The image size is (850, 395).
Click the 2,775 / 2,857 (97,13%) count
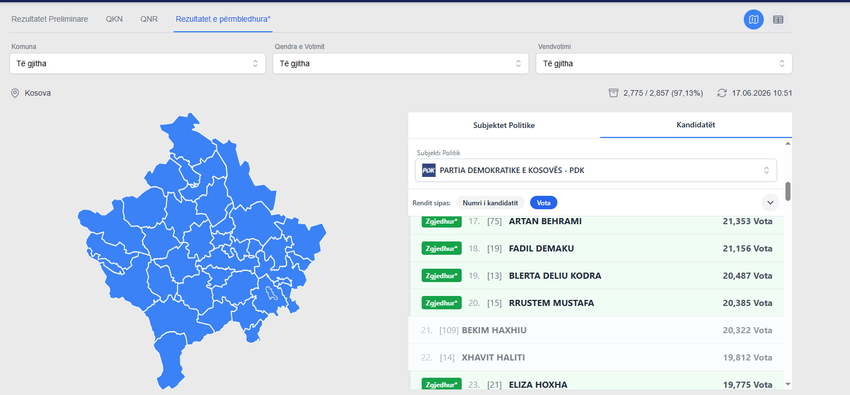click(663, 93)
